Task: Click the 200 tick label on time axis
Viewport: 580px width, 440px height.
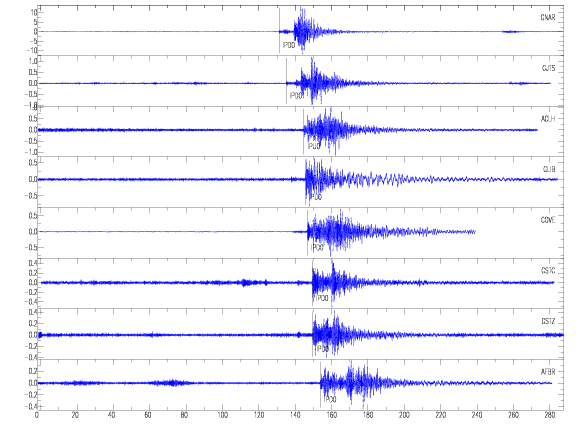Action: [404, 415]
